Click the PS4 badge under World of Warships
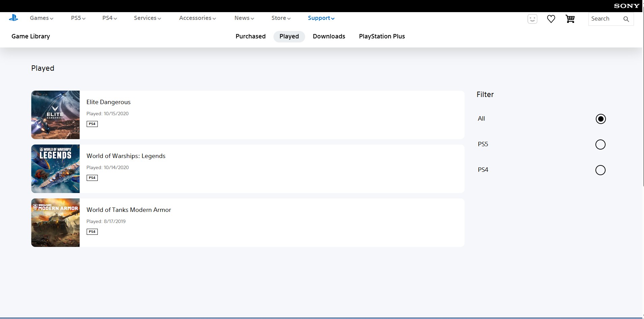The image size is (644, 319). (x=92, y=178)
